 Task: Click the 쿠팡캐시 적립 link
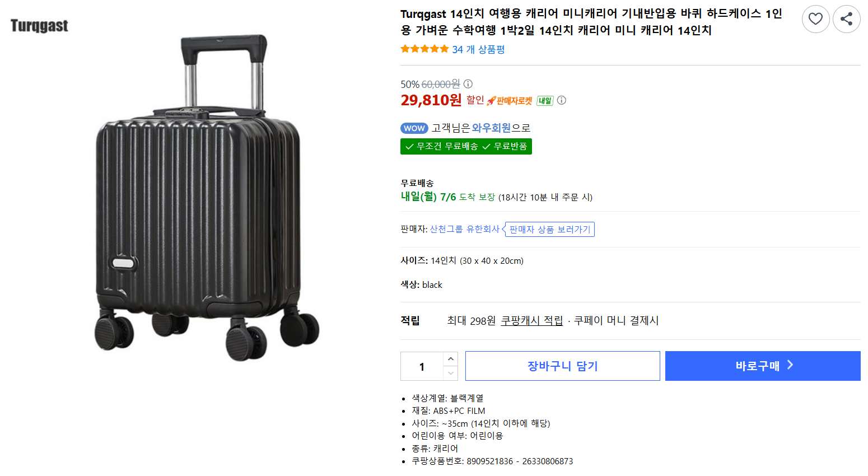pos(532,321)
